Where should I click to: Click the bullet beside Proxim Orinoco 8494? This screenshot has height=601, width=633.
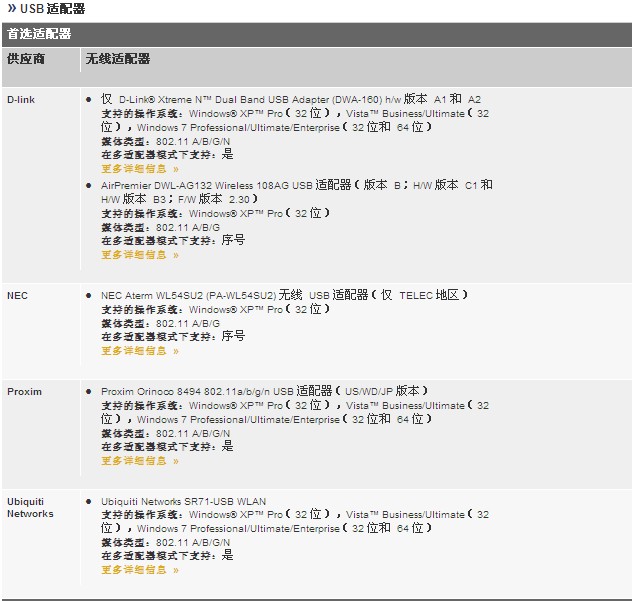coord(89,392)
